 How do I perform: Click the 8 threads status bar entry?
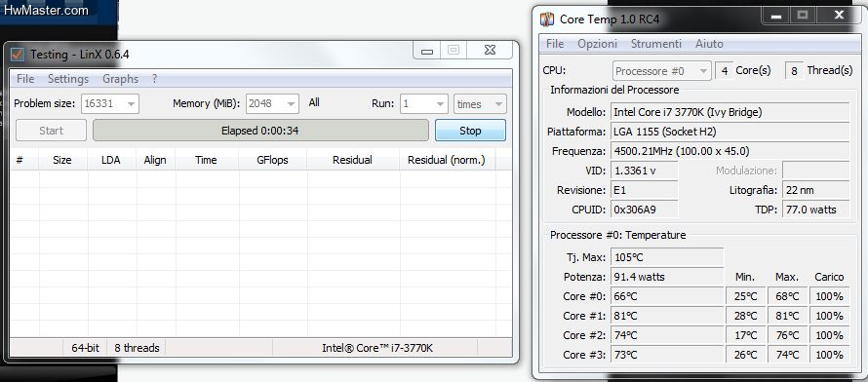[137, 348]
